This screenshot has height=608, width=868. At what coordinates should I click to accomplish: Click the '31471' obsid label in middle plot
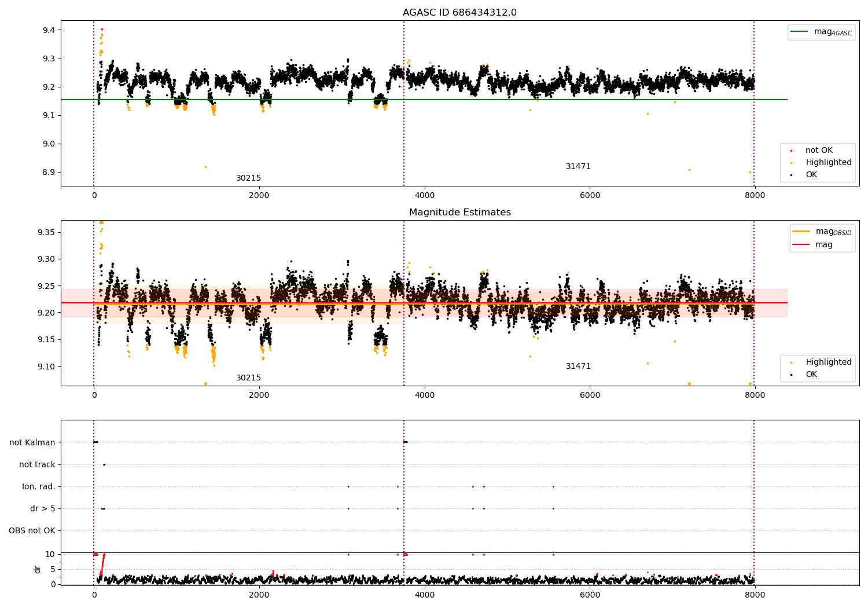tap(578, 367)
